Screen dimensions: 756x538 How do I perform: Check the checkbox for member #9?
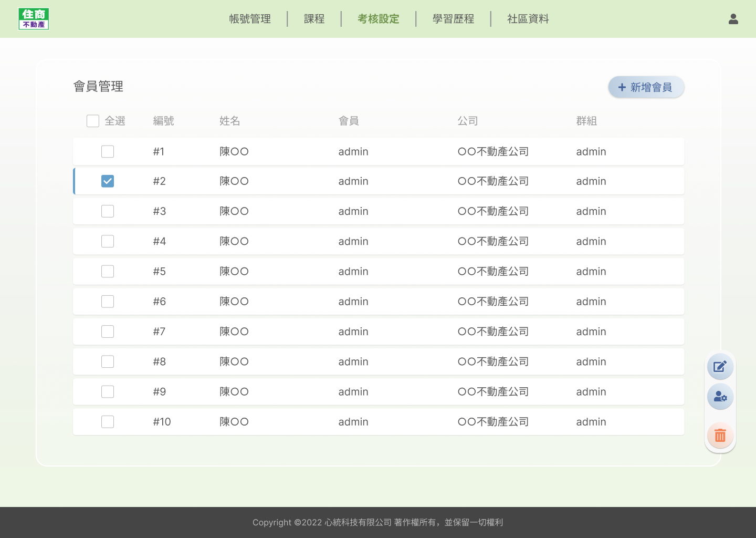[108, 391]
